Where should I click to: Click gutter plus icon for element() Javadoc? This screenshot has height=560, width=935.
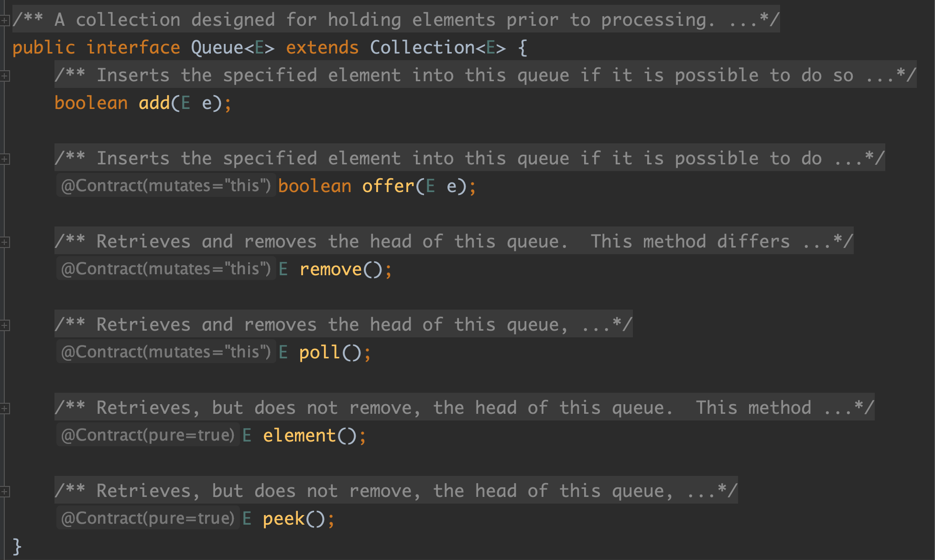click(x=4, y=409)
